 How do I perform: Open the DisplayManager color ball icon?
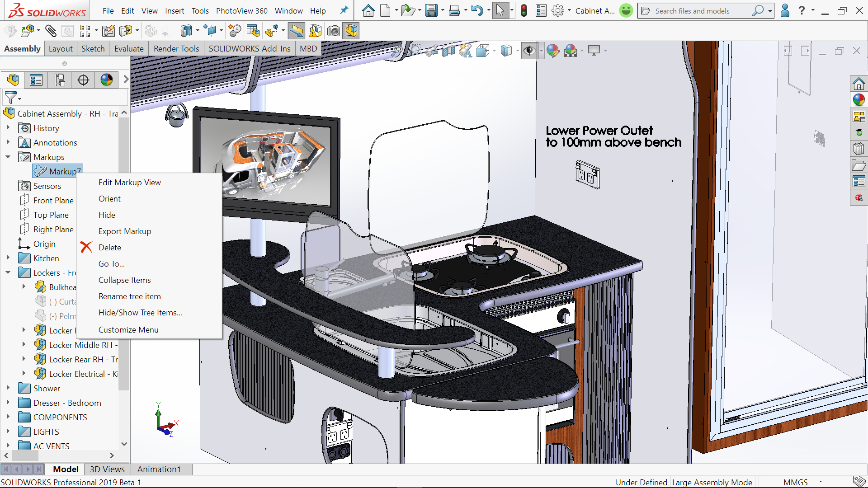(x=107, y=80)
